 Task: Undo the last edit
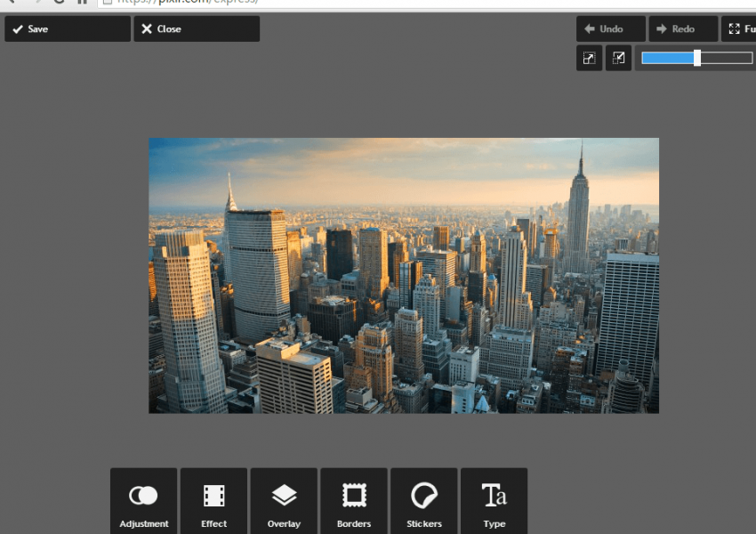pyautogui.click(x=610, y=28)
